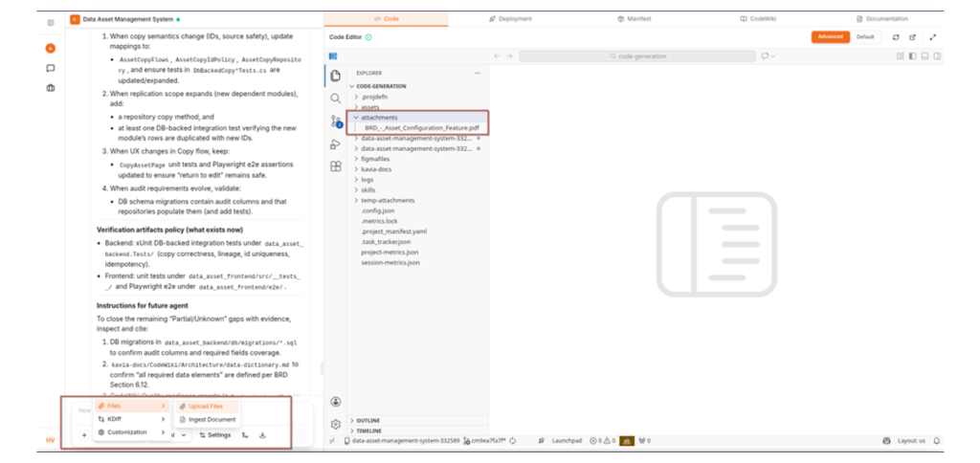Expand the TIMELINE section
Viewport: 980px width, 463px height.
(x=368, y=431)
